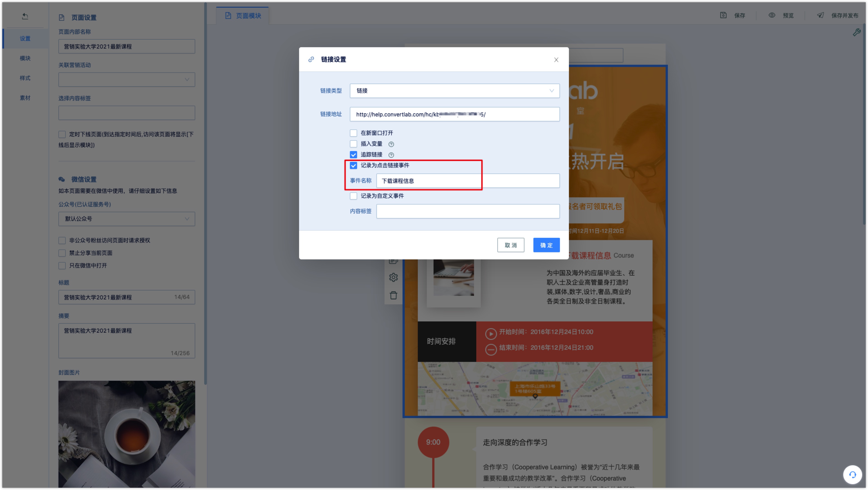Open the 链接类型 dropdown
Image resolution: width=868 pixels, height=490 pixels.
454,91
